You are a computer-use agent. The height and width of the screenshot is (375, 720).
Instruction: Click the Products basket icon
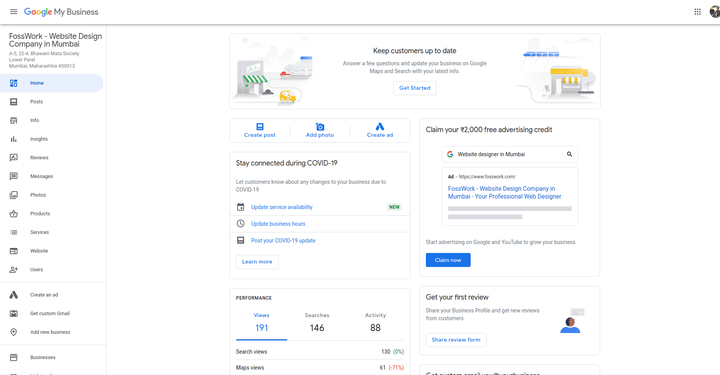click(x=14, y=213)
